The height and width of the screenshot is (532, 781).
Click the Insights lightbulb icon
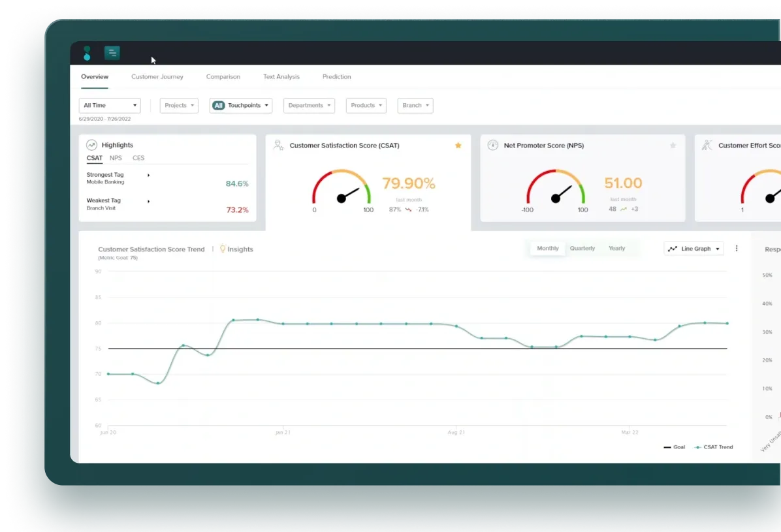(223, 249)
